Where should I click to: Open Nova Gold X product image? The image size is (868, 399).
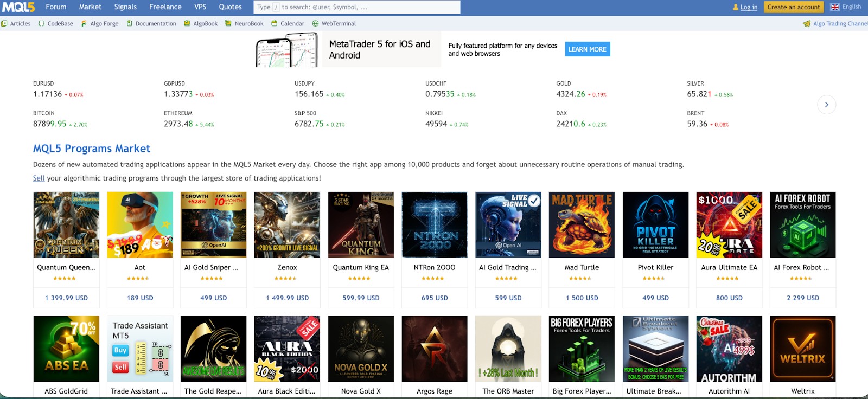point(361,349)
